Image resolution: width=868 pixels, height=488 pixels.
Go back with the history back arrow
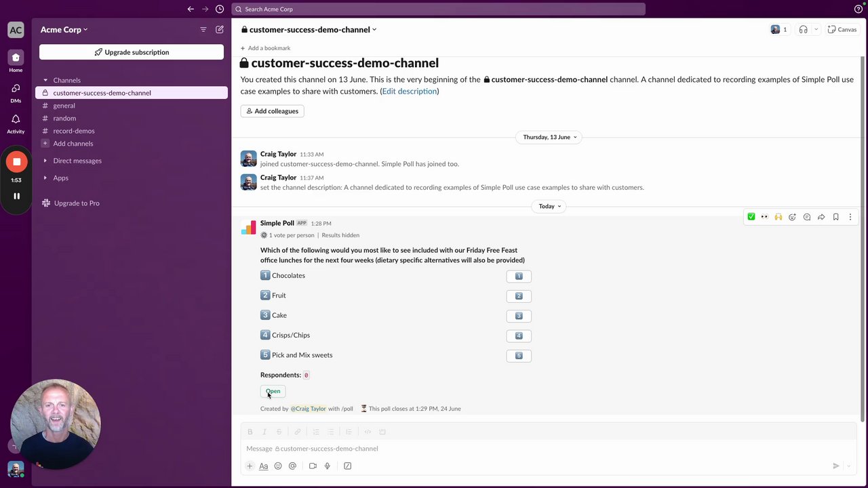click(x=191, y=9)
